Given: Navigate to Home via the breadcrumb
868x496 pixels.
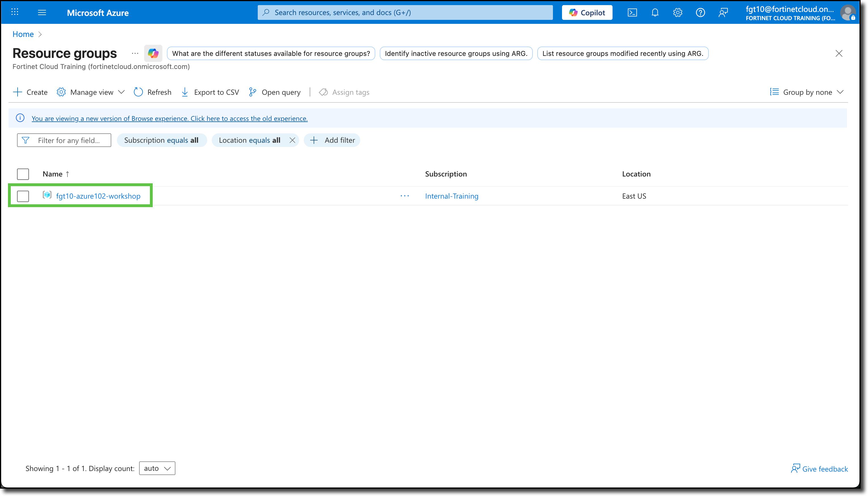Looking at the screenshot, I should coord(23,34).
